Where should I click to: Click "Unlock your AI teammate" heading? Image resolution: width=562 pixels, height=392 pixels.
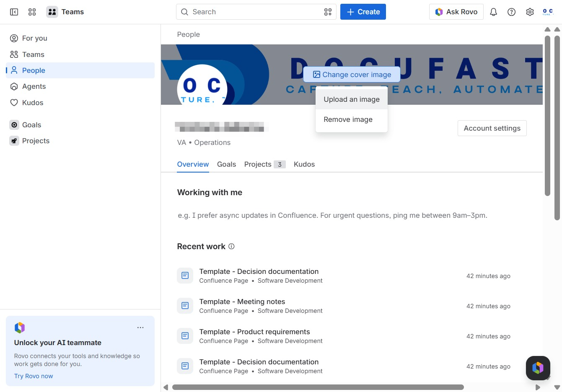tap(58, 343)
